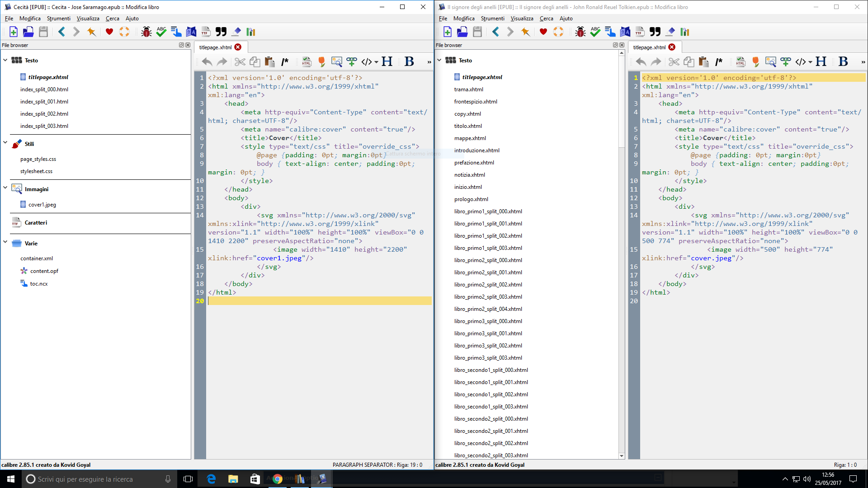Click the insert image icon in the Tolkien editor toolbar
Image resolution: width=868 pixels, height=488 pixels.
tap(770, 61)
